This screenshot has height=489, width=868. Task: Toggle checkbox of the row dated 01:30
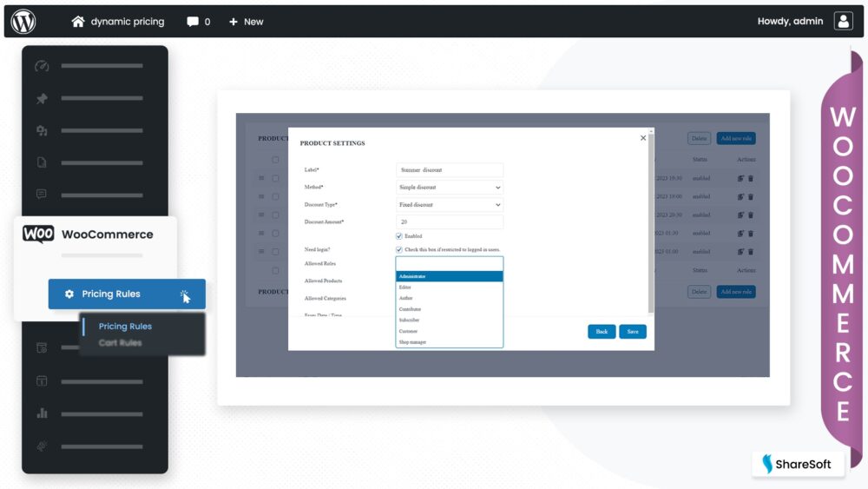(275, 233)
